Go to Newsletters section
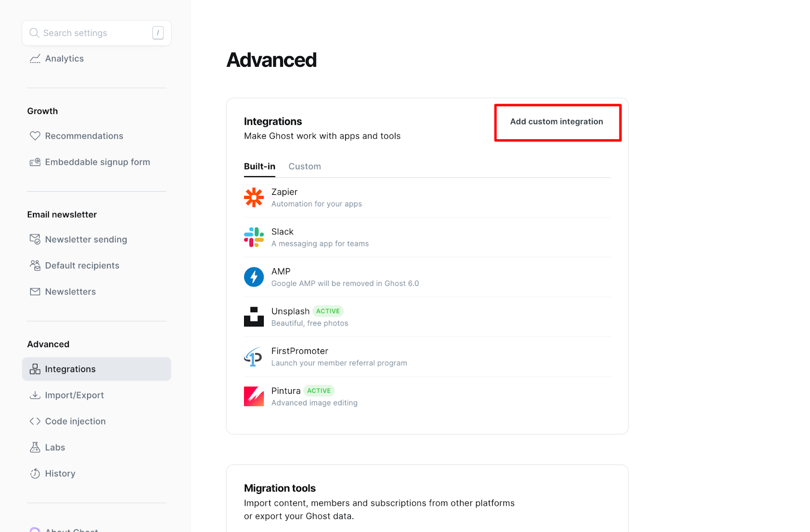 click(x=96, y=292)
